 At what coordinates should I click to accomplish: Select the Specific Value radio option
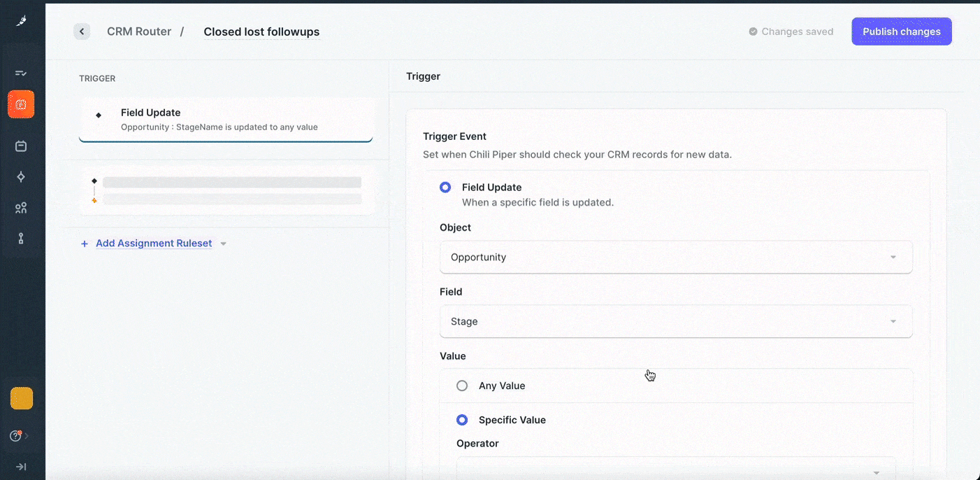click(462, 420)
